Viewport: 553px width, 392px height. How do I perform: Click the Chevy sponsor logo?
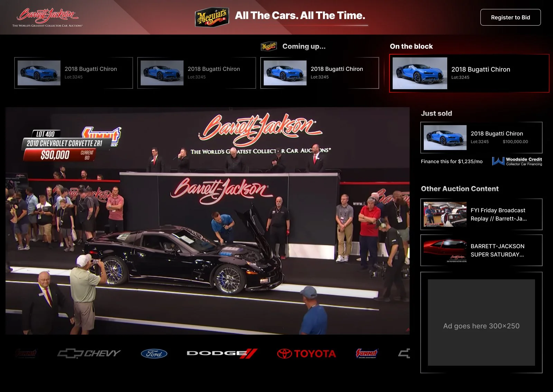(x=89, y=353)
